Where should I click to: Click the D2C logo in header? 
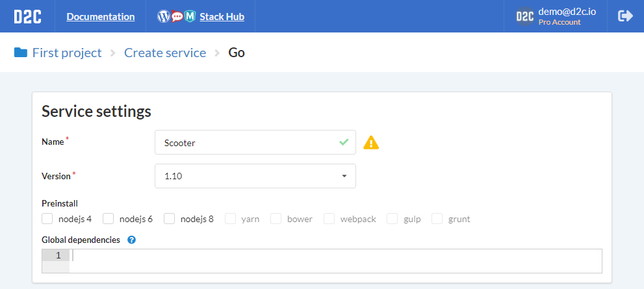(27, 16)
